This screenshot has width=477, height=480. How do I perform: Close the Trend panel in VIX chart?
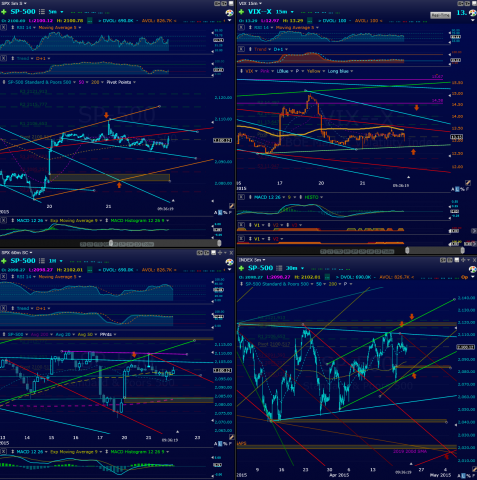click(x=241, y=49)
